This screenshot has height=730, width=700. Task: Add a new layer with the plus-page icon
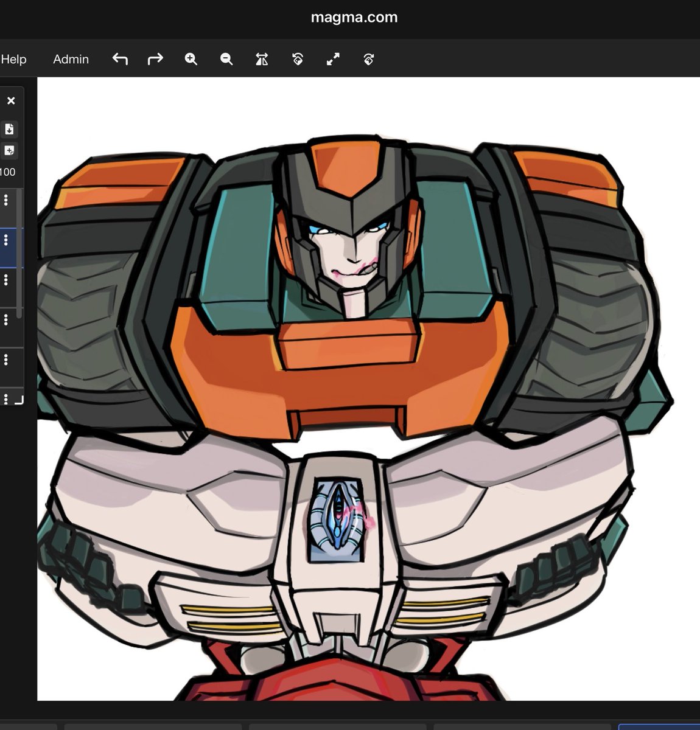tap(9, 150)
